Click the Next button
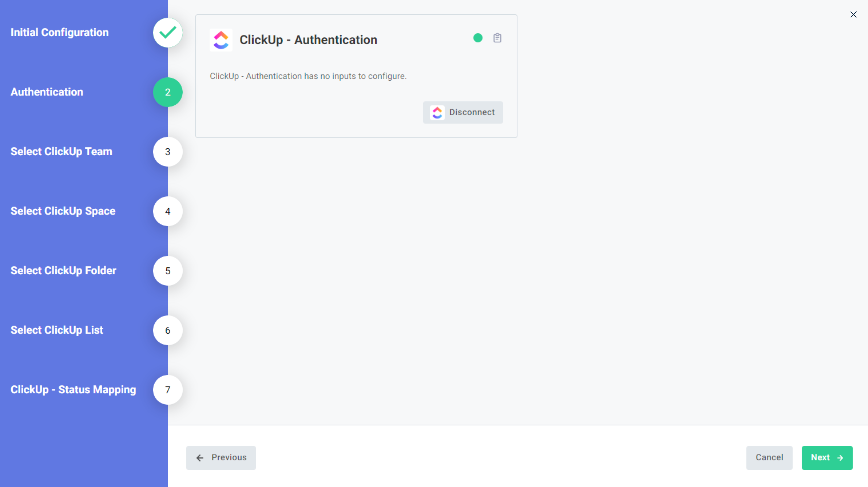Image resolution: width=868 pixels, height=487 pixels. click(827, 458)
